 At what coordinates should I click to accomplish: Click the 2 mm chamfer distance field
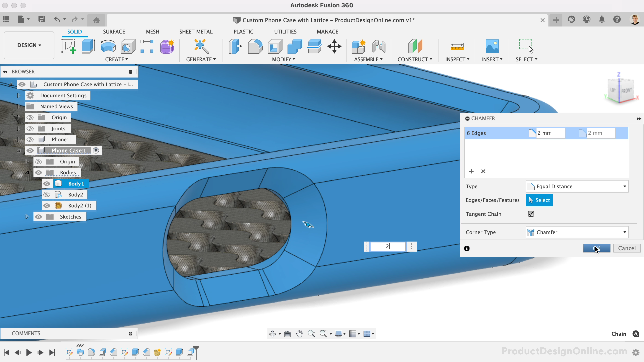(x=550, y=133)
